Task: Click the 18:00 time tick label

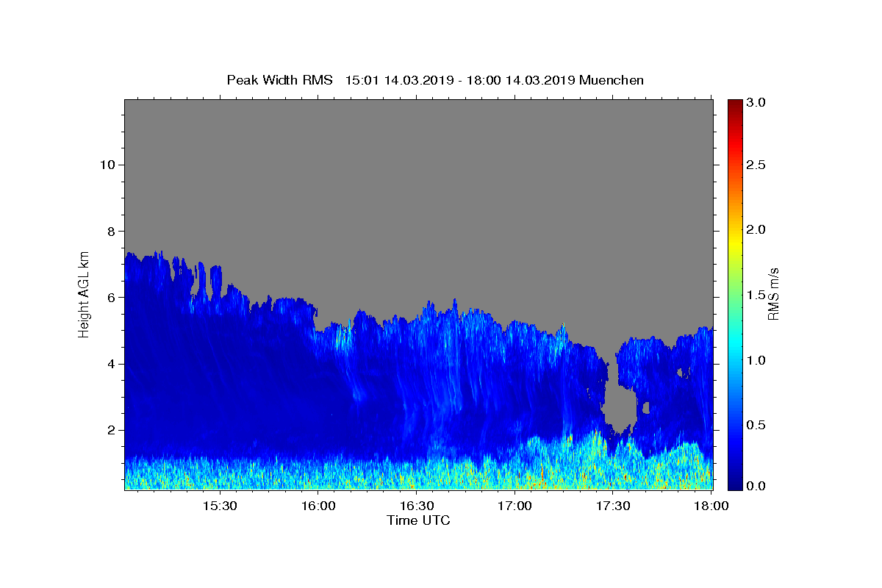Action: tap(711, 506)
